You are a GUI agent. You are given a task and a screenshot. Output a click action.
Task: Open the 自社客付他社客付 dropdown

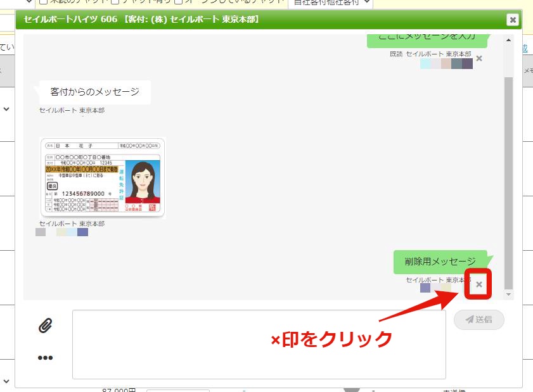pyautogui.click(x=330, y=3)
